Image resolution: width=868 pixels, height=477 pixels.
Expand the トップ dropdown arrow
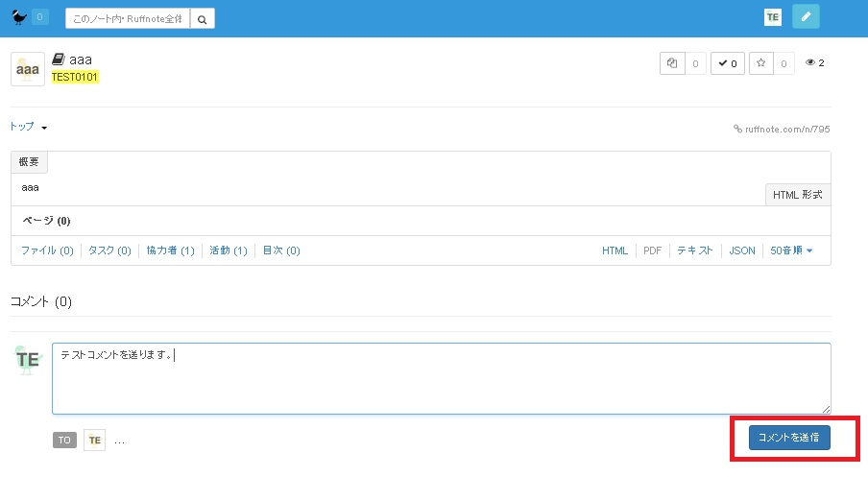(x=44, y=128)
